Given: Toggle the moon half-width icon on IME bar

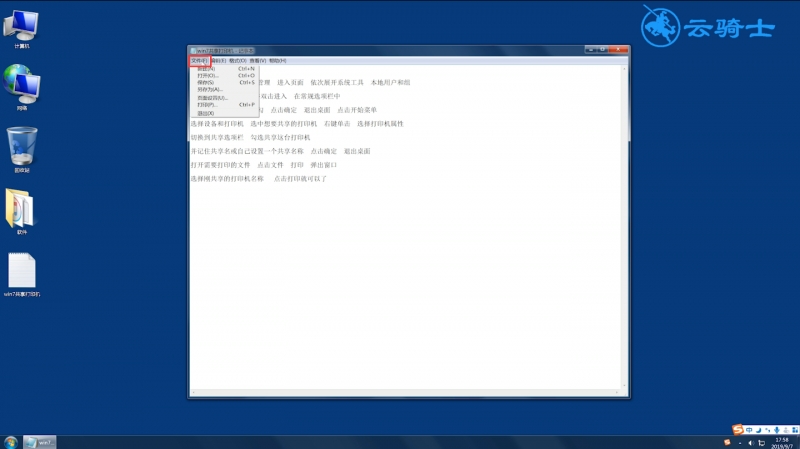Looking at the screenshot, I should coord(758,430).
